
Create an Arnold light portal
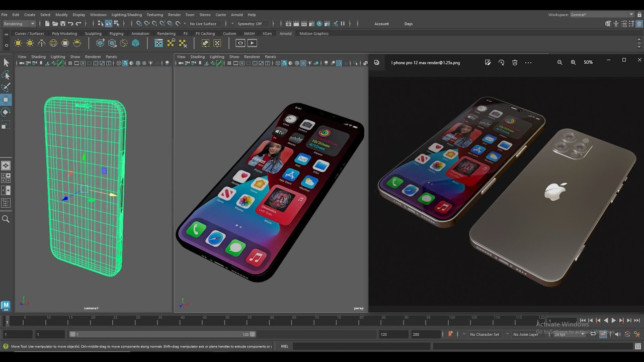pyautogui.click(x=65, y=43)
